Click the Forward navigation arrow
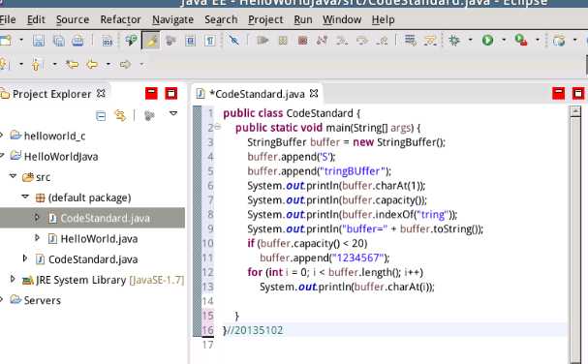The image size is (588, 364). [125, 65]
